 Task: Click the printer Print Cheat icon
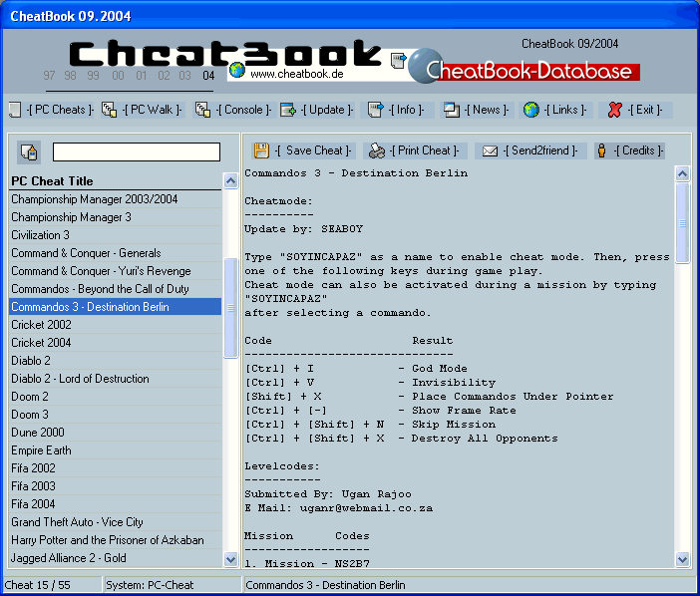pos(377,150)
